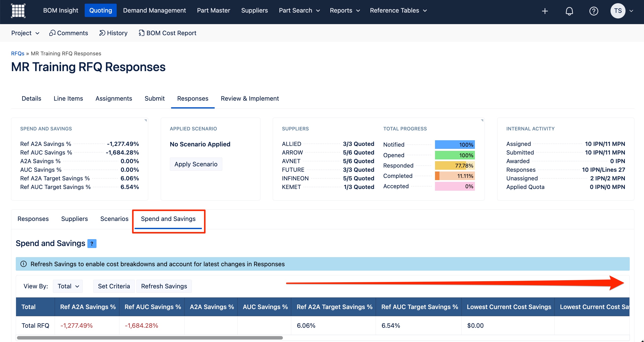Switch to the Line Items tab
This screenshot has height=342, width=644.
coord(68,98)
